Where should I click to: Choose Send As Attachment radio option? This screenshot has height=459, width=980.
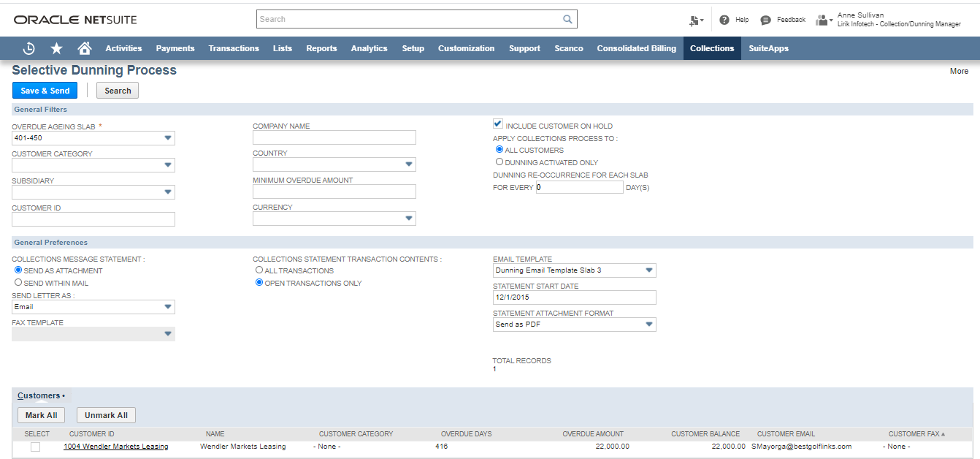coord(18,270)
